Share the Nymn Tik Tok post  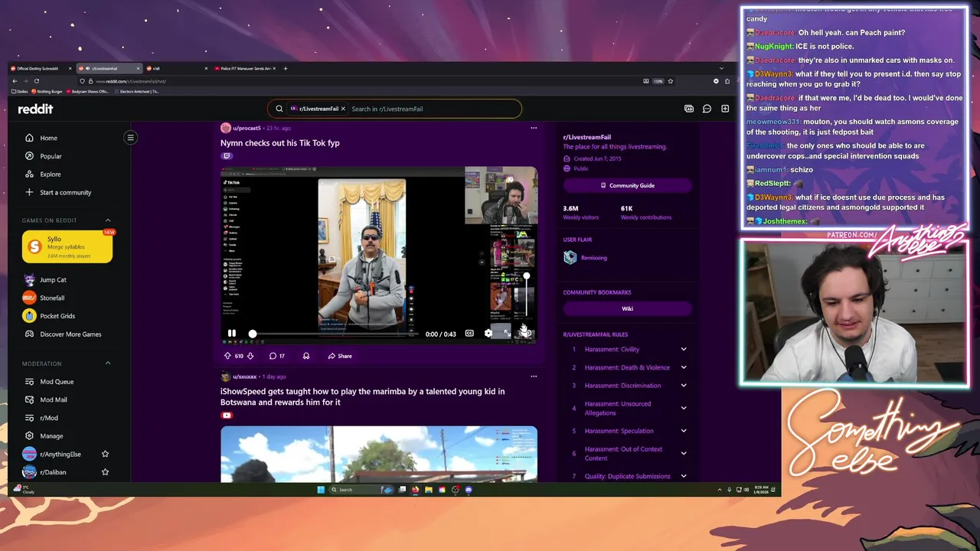pos(340,356)
